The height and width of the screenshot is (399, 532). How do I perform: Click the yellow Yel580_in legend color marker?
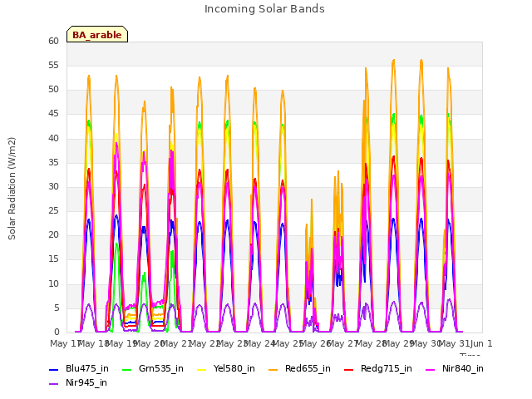pyautogui.click(x=201, y=370)
